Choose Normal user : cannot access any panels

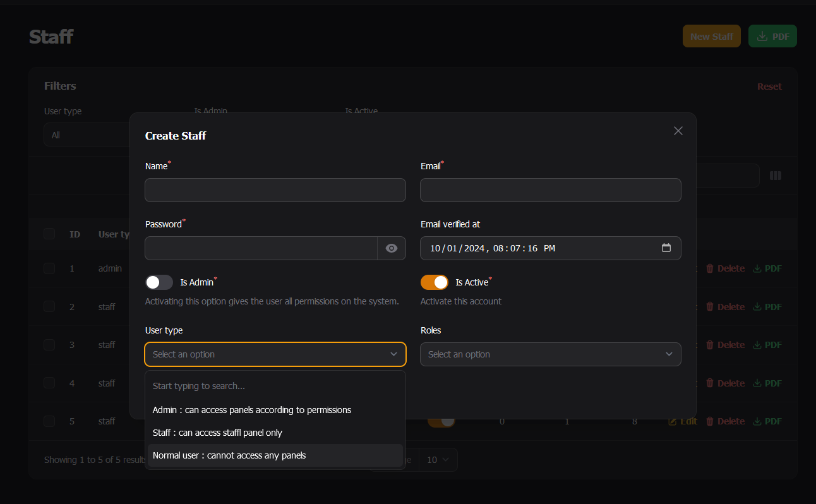tap(275, 455)
